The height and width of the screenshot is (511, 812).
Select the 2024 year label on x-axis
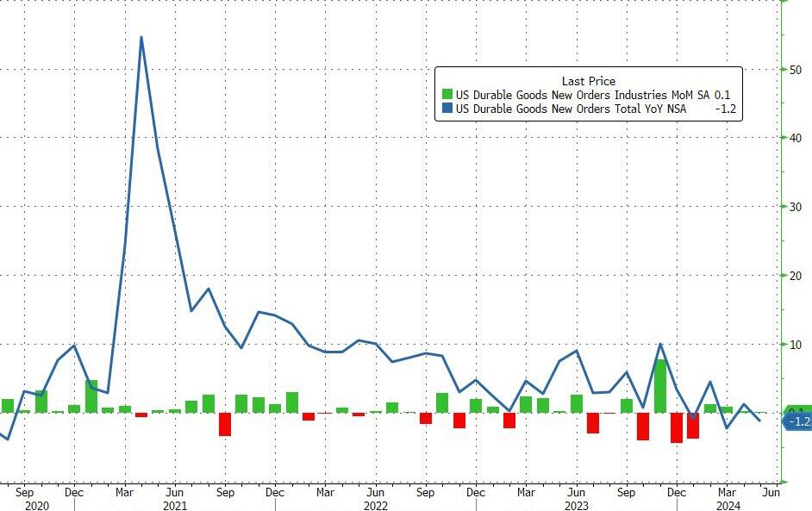[x=728, y=506]
